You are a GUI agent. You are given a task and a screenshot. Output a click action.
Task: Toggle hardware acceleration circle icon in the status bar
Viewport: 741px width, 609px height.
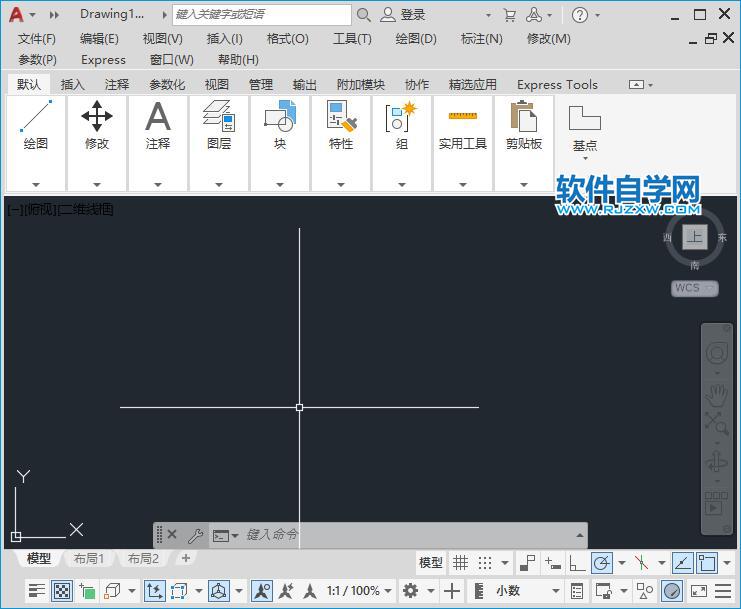pos(672,591)
